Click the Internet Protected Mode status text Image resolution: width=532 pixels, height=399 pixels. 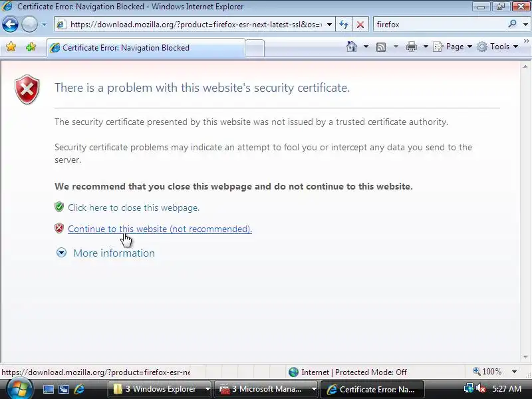[354, 372]
